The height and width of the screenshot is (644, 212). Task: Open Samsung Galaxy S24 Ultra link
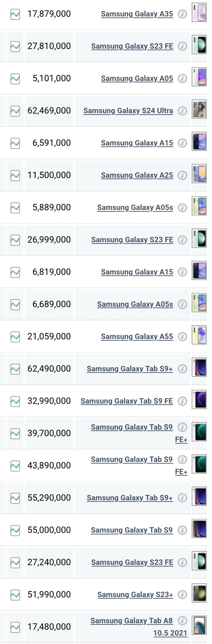click(128, 111)
